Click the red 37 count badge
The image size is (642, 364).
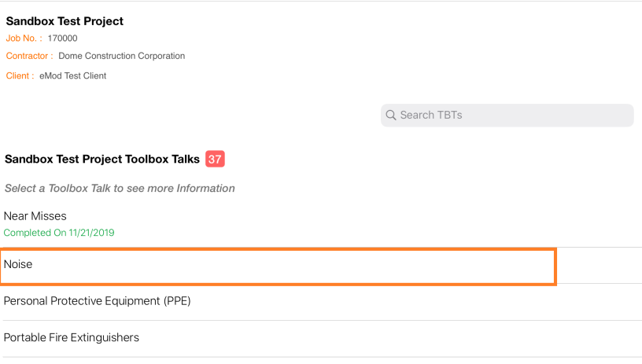[x=215, y=159]
